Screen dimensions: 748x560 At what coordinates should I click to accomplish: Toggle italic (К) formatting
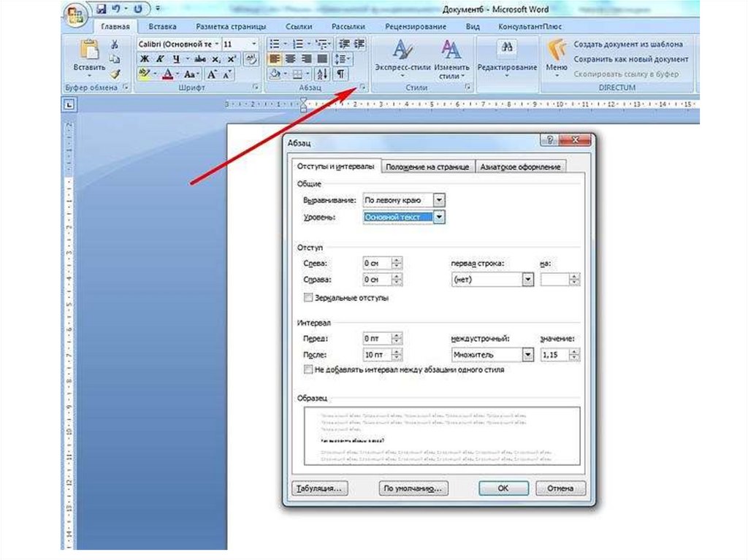click(160, 58)
